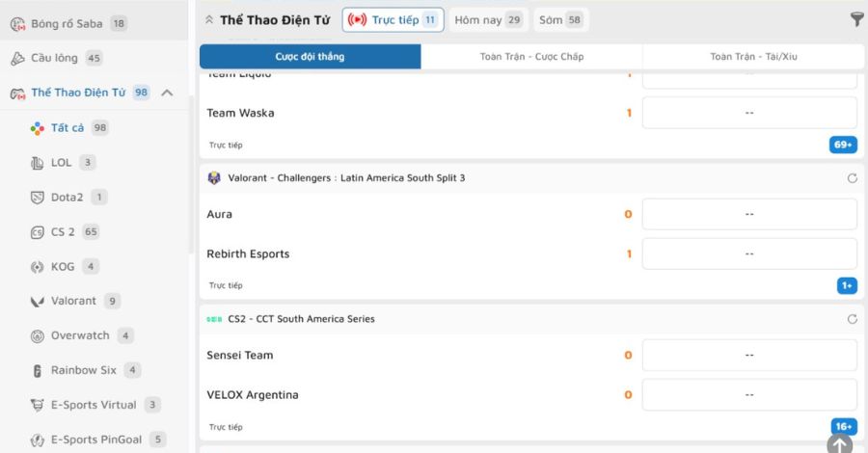Click the scroll-to-top arrow button

tap(839, 443)
